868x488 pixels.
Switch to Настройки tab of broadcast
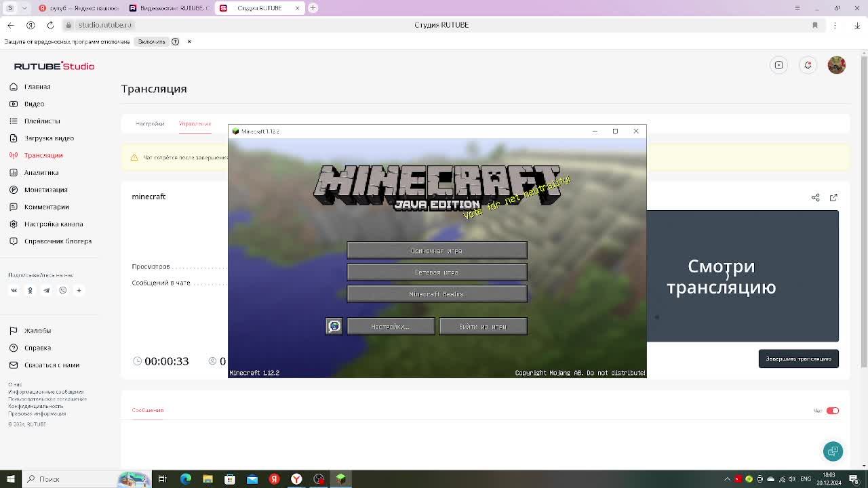[150, 123]
